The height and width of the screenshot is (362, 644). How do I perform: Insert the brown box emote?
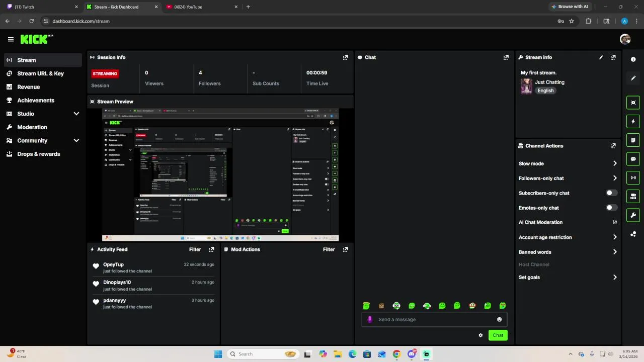point(381,306)
